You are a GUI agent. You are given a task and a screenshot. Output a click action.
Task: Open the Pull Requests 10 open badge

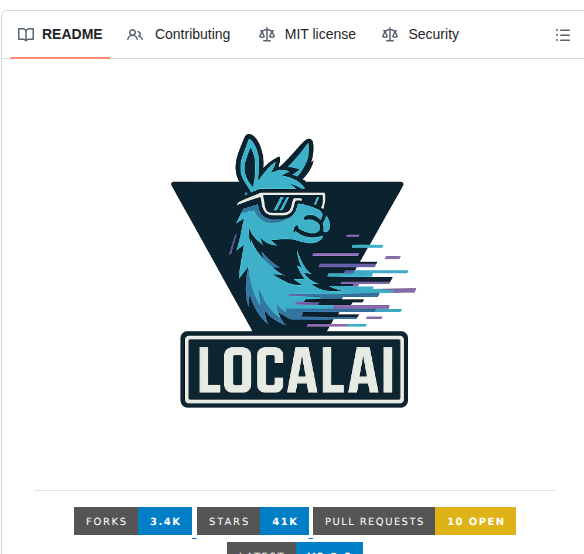pos(414,521)
